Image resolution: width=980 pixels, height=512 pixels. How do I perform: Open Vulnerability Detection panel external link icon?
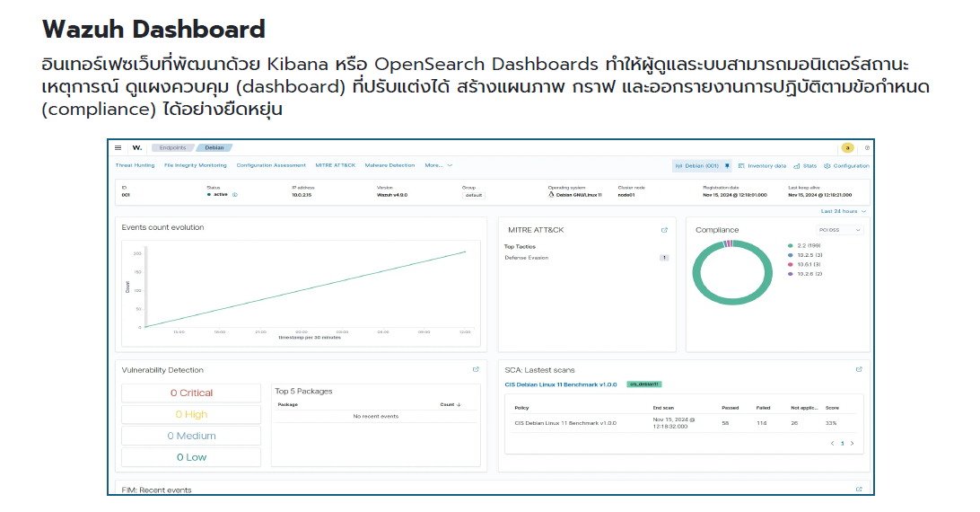(x=477, y=369)
